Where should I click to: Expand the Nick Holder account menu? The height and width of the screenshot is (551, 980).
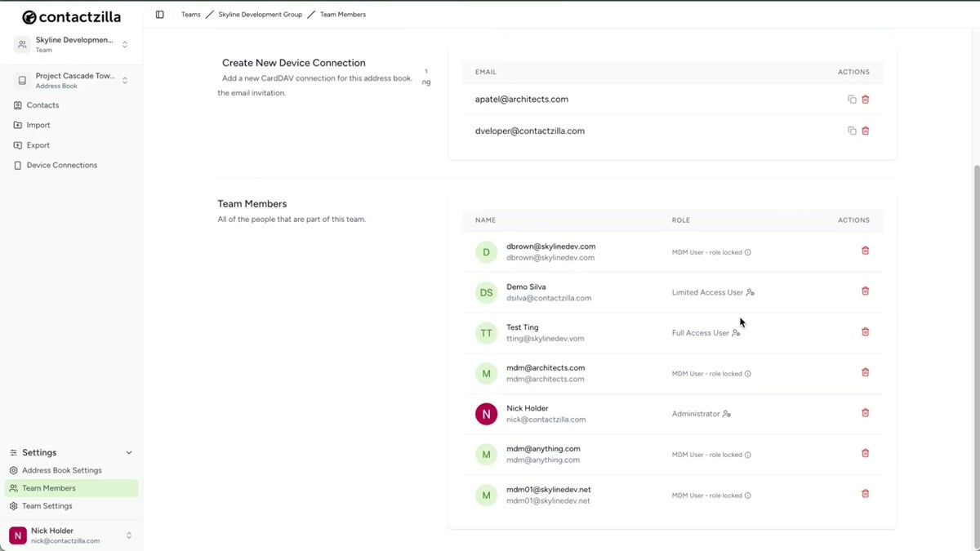tap(128, 535)
